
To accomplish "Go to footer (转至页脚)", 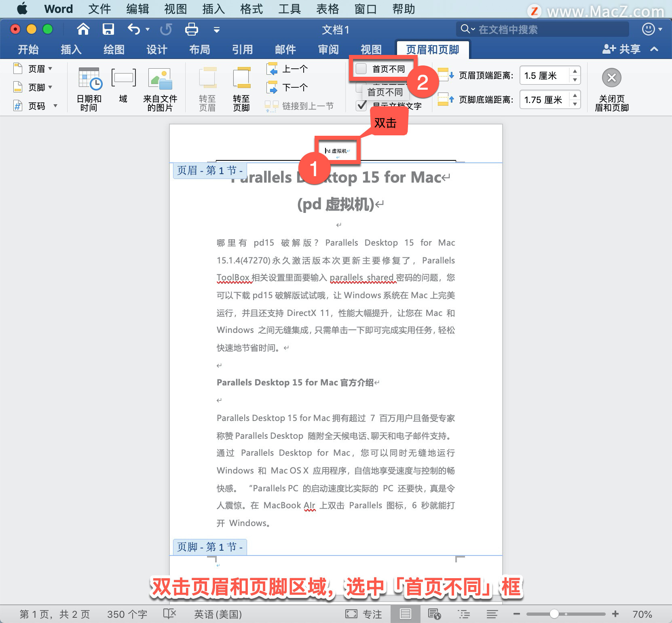I will click(x=241, y=89).
